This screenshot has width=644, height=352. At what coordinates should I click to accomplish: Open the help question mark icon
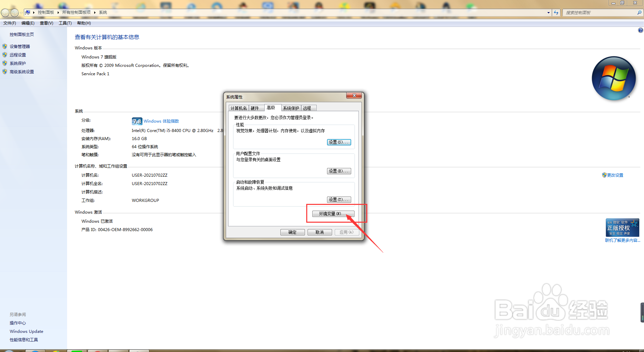coord(640,30)
